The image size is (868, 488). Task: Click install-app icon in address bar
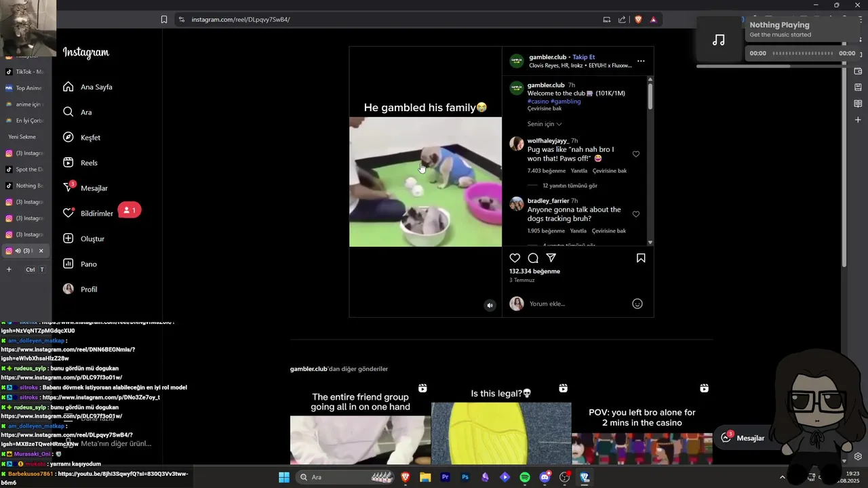[x=606, y=20]
